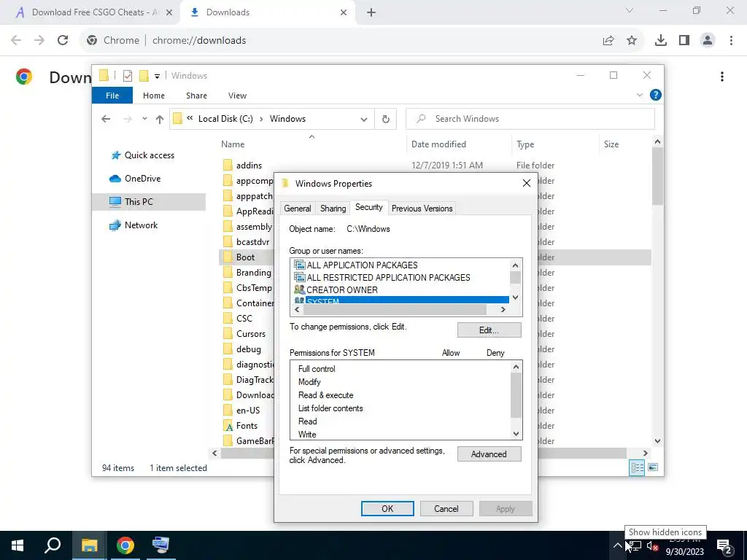Screen dimensions: 747x560
Task: Reload the Chrome downloads page
Action: (63, 41)
